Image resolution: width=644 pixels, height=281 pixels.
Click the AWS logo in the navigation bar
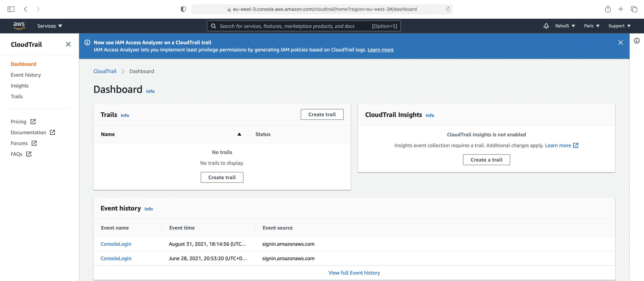point(19,26)
